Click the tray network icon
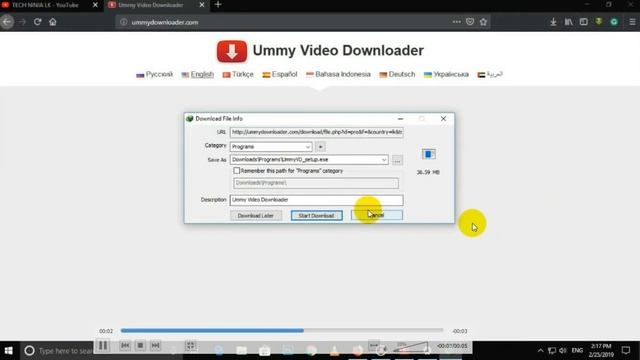 coord(552,351)
